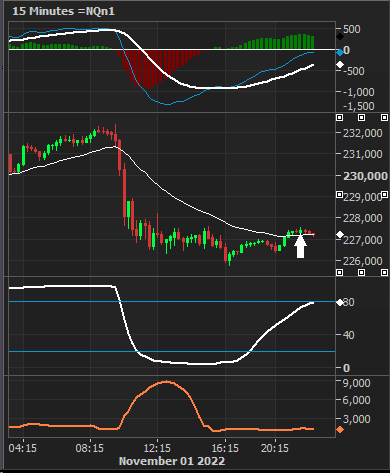Click the 232,000 price axis label
The image size is (390, 473).
[x=363, y=133]
